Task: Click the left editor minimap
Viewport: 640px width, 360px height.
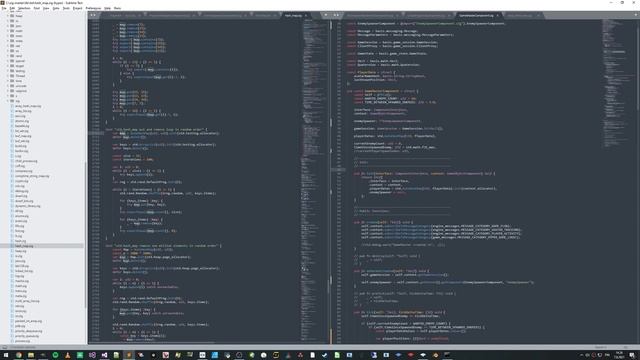Action: [x=314, y=180]
